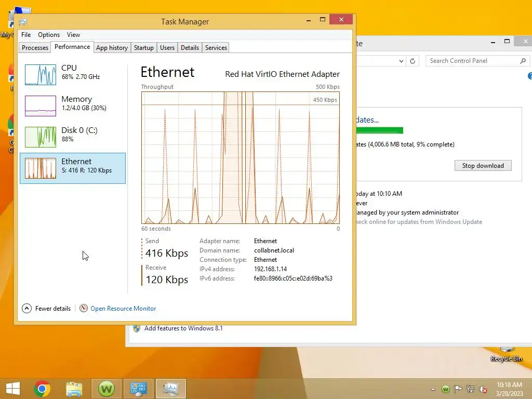Open the Options menu in Task Manager

48,35
